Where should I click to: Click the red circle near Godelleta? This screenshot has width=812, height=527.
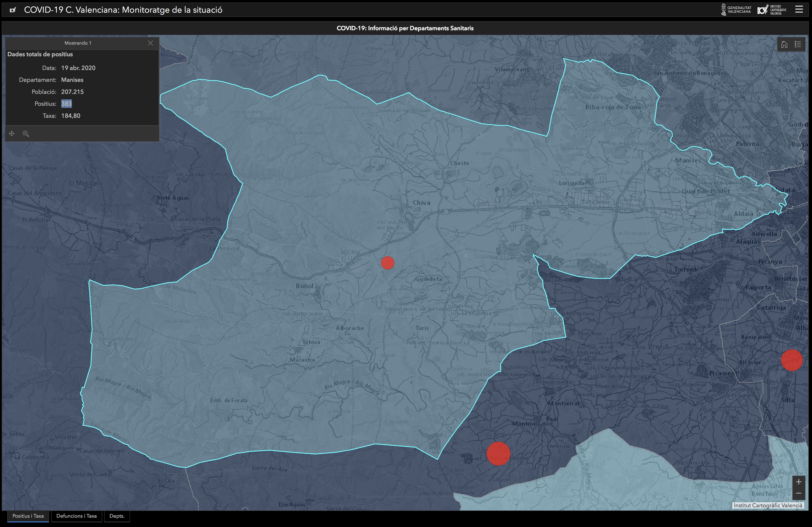point(388,263)
